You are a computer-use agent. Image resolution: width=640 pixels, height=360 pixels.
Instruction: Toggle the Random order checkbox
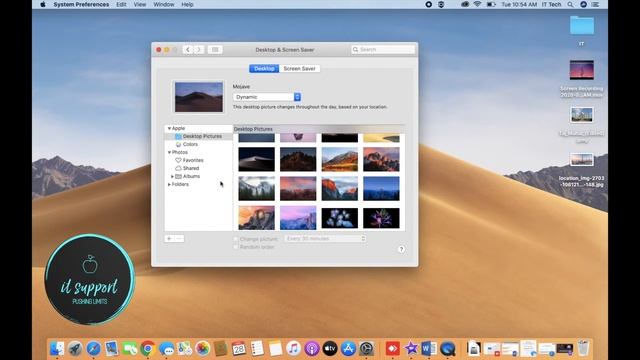[236, 247]
